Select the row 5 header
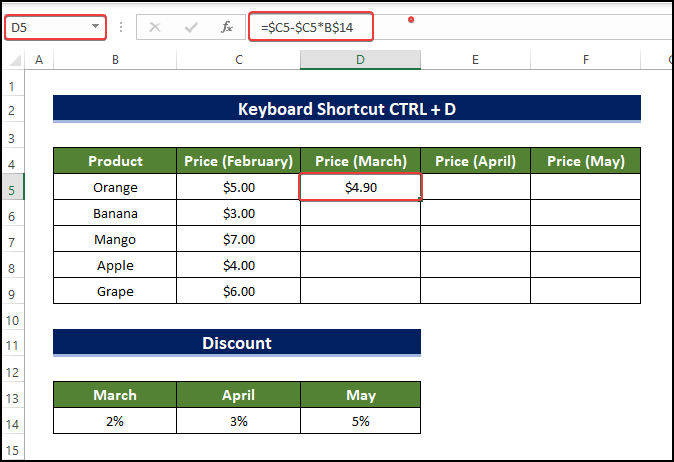Screen dimensions: 674x462 click(15, 187)
